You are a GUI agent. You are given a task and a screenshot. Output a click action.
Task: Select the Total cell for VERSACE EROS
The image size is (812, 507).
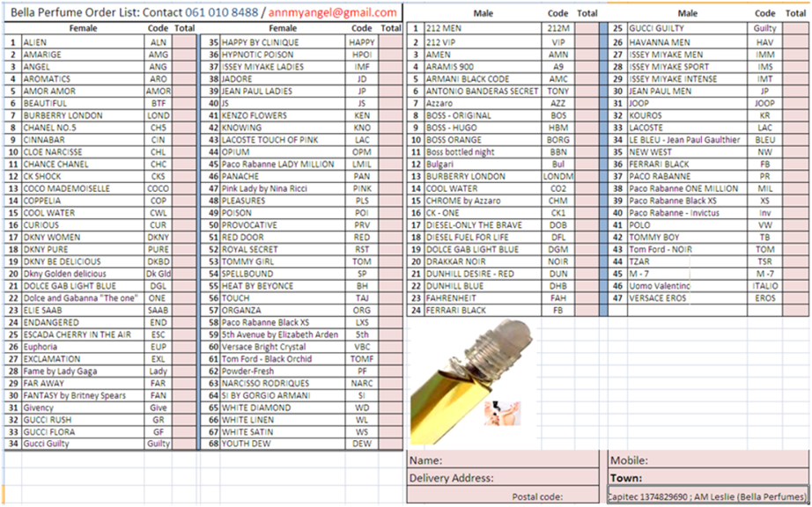(796, 298)
